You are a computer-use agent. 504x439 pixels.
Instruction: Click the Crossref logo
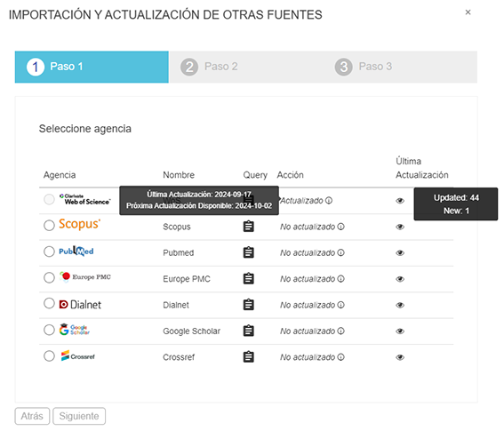(x=78, y=356)
